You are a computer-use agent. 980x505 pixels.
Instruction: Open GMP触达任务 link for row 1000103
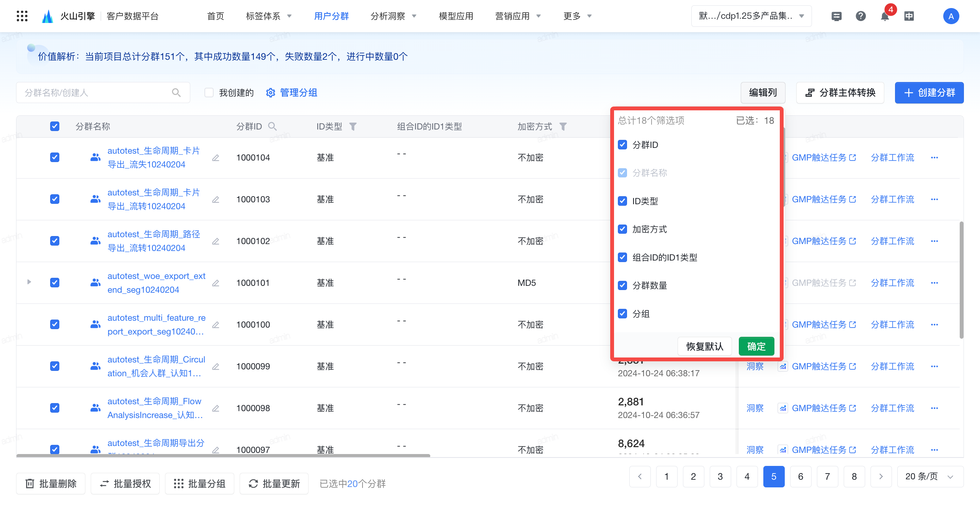(824, 199)
